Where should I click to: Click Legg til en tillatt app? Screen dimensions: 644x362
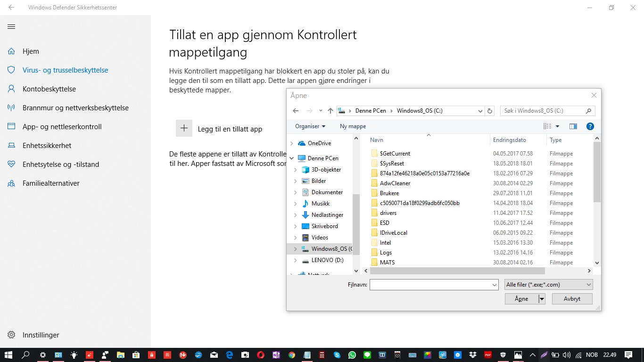[230, 129]
